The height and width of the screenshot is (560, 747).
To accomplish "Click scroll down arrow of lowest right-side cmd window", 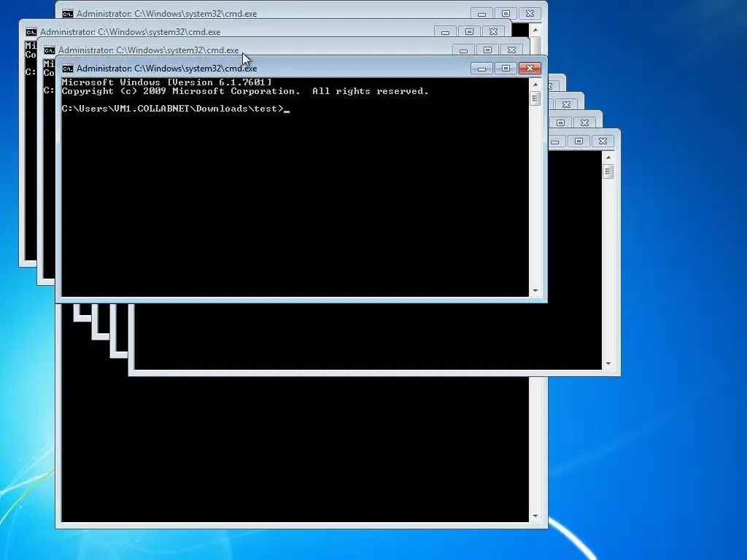I will (x=608, y=364).
